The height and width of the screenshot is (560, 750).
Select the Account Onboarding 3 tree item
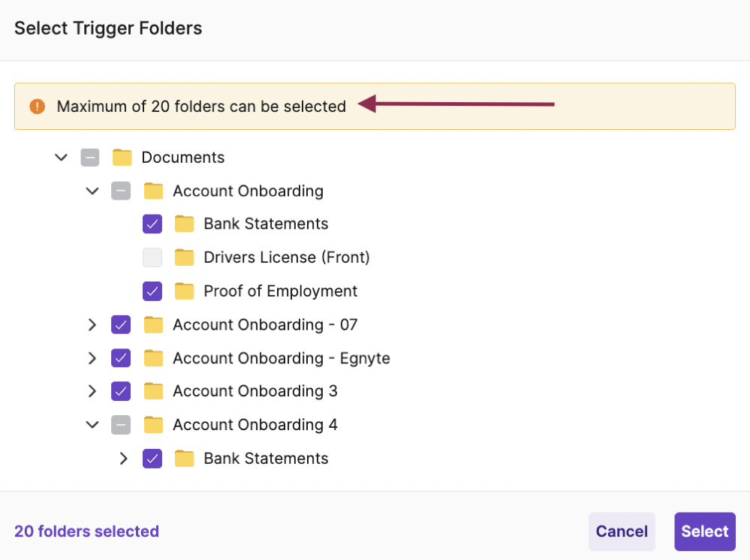[x=255, y=391]
